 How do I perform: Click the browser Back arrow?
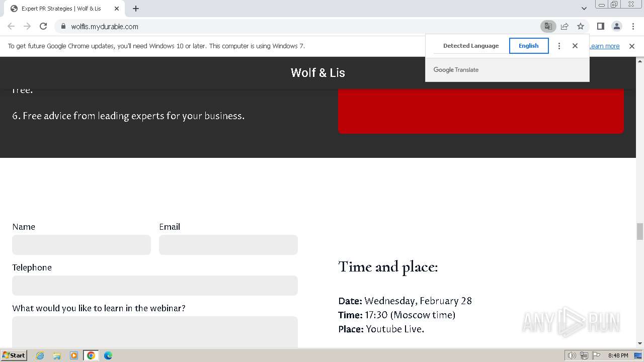(x=11, y=26)
